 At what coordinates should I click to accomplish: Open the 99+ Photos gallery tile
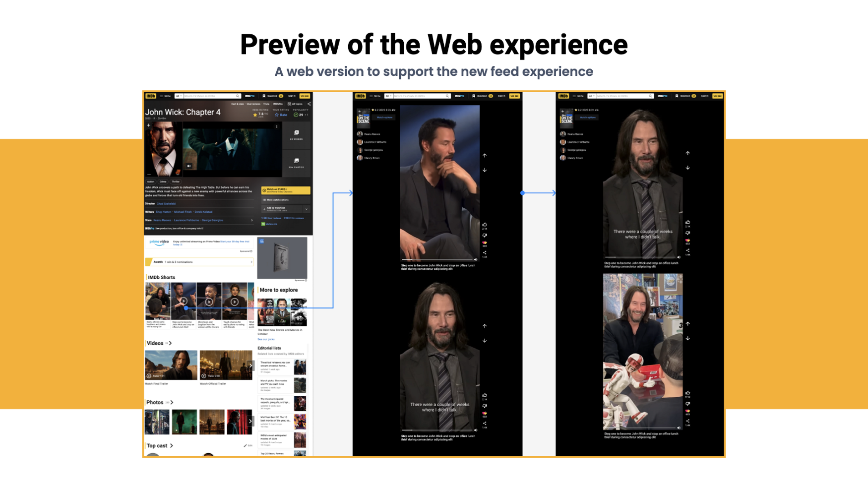coord(296,163)
